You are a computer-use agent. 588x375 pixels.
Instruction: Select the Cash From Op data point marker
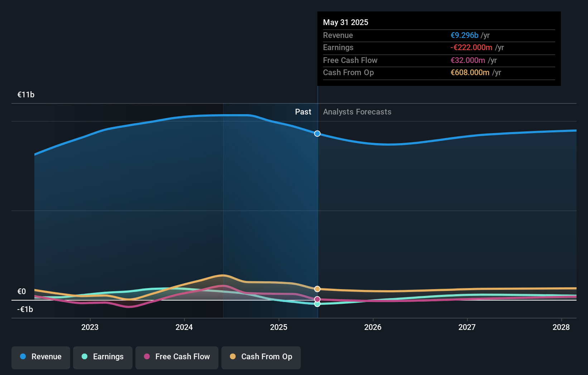click(x=317, y=289)
